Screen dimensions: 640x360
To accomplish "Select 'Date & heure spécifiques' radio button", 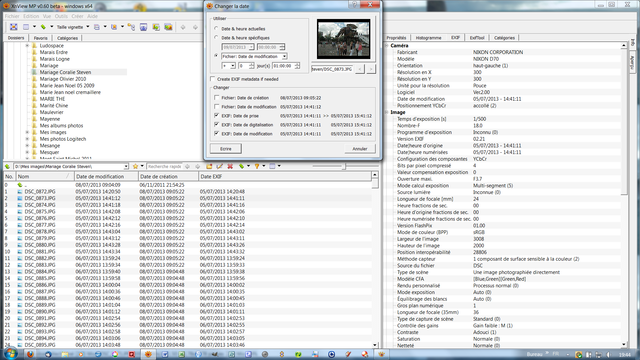I will tap(216, 38).
